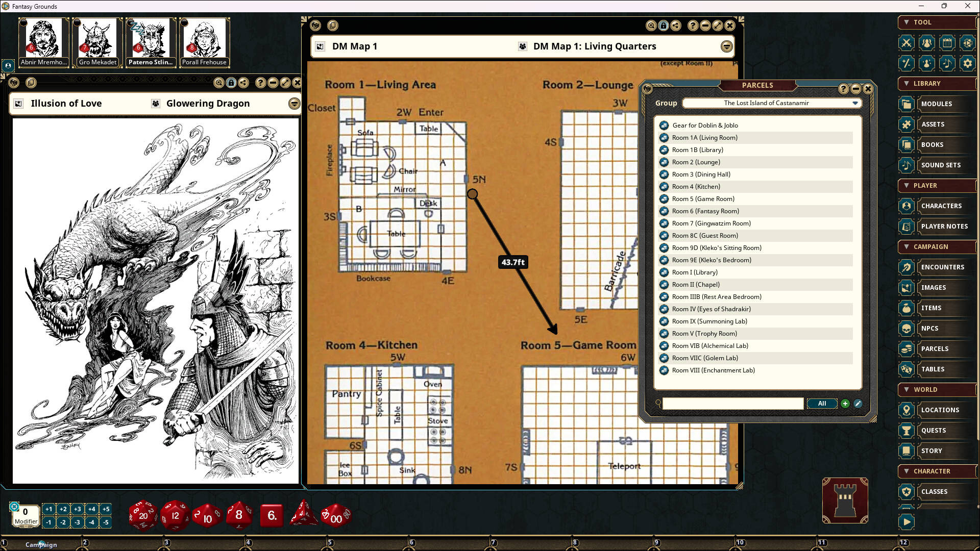
Task: Open the Calendar tool
Action: (x=947, y=43)
